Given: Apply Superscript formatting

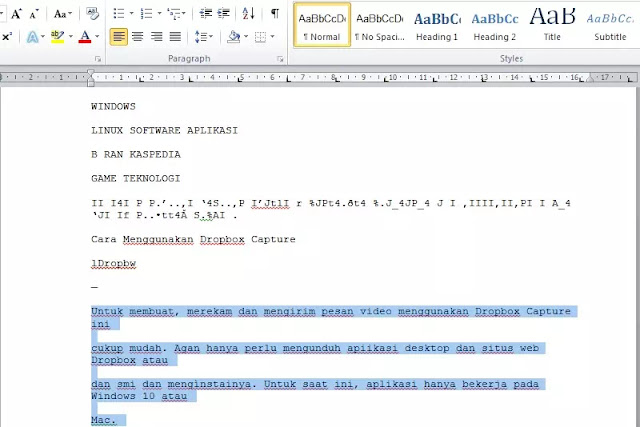Looking at the screenshot, I should [x=7, y=37].
